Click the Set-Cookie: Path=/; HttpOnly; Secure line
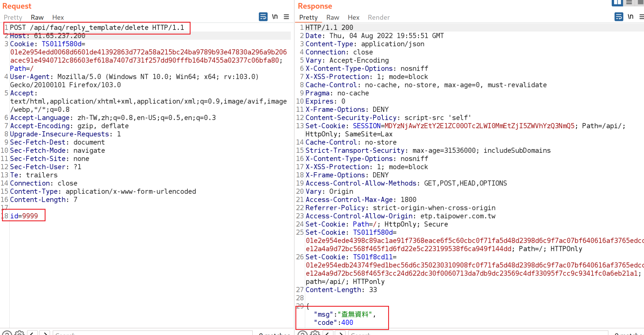 [x=377, y=224]
